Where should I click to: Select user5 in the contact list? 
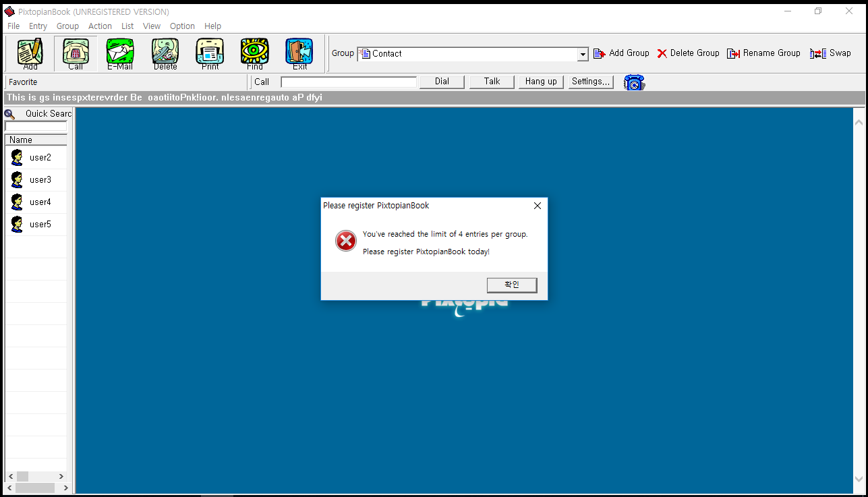36,225
